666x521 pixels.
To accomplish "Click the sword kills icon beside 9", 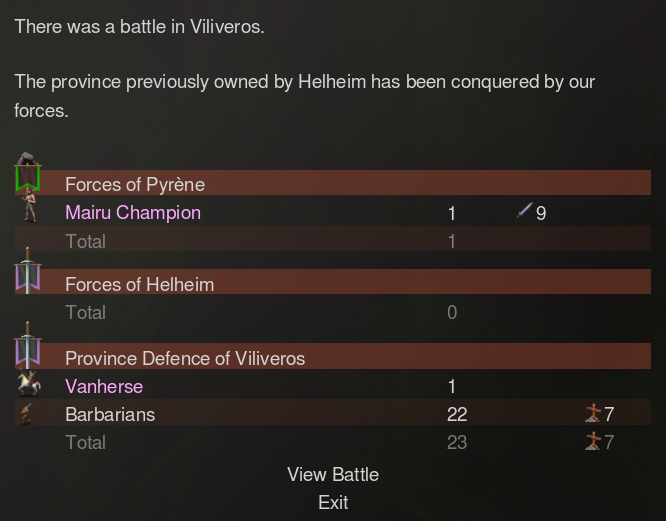I will [524, 211].
